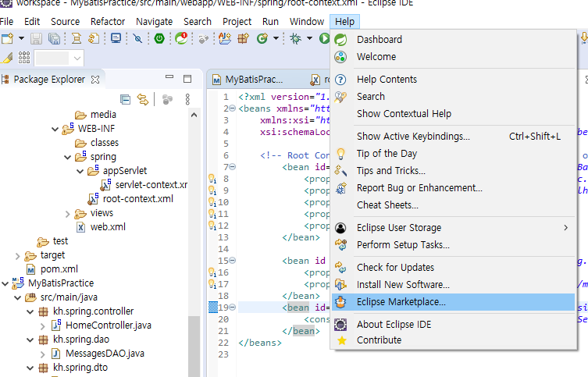Open Tip of the Day
The width and height of the screenshot is (588, 377).
tap(454, 154)
